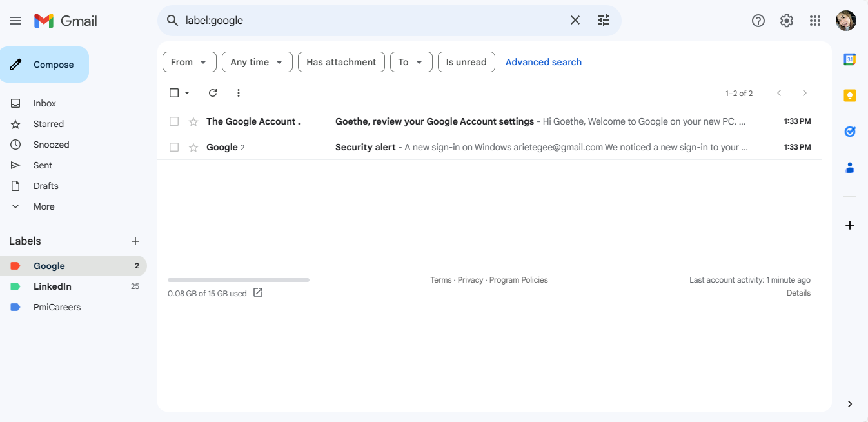Open the Google apps grid
Image resolution: width=868 pixels, height=422 pixels.
815,21
